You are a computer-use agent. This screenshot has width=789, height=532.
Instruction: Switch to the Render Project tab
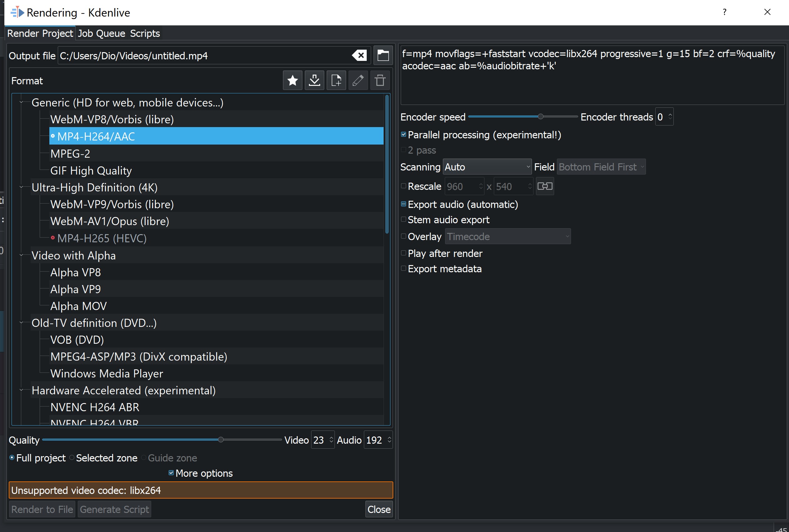[40, 33]
